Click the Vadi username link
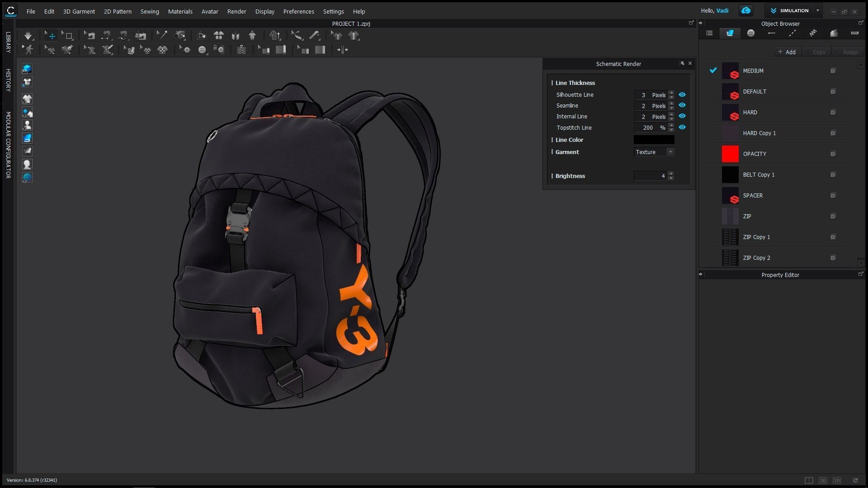Screen dimensions: 868x488 (722, 10)
